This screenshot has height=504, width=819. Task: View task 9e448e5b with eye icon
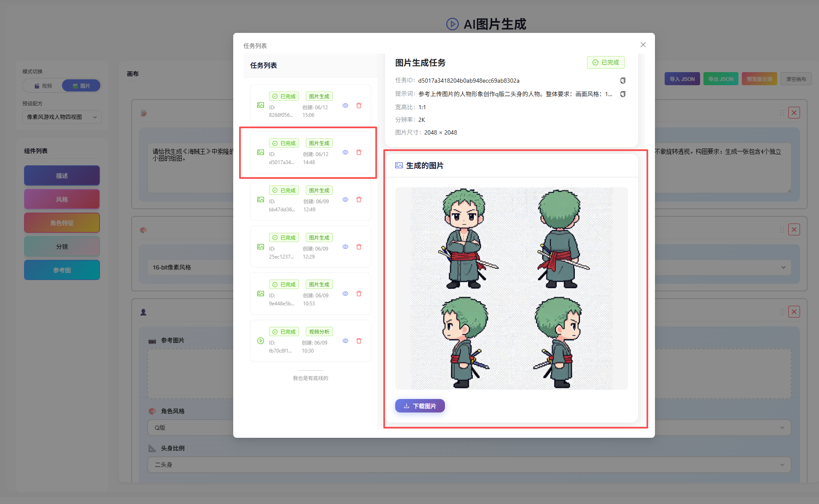[x=345, y=294]
